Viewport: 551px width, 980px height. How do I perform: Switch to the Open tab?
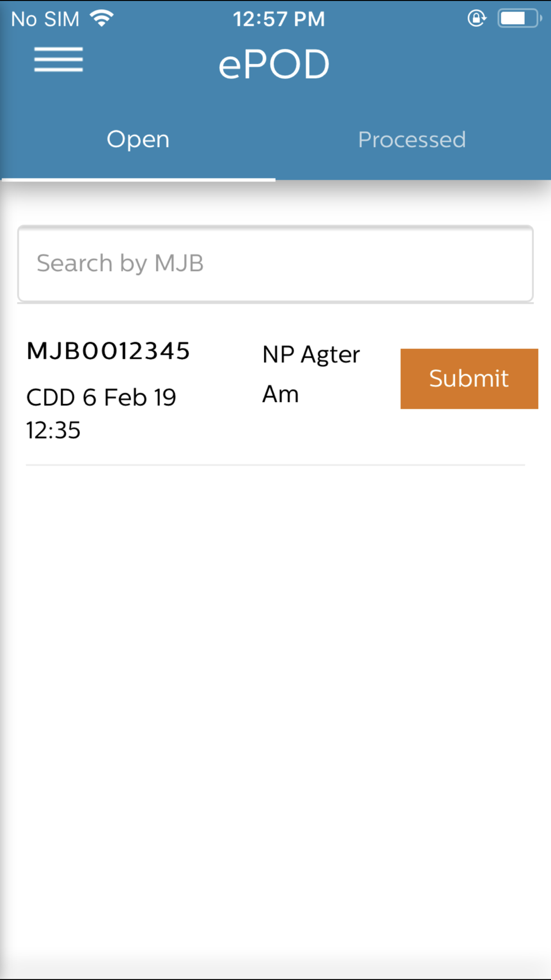pyautogui.click(x=138, y=139)
